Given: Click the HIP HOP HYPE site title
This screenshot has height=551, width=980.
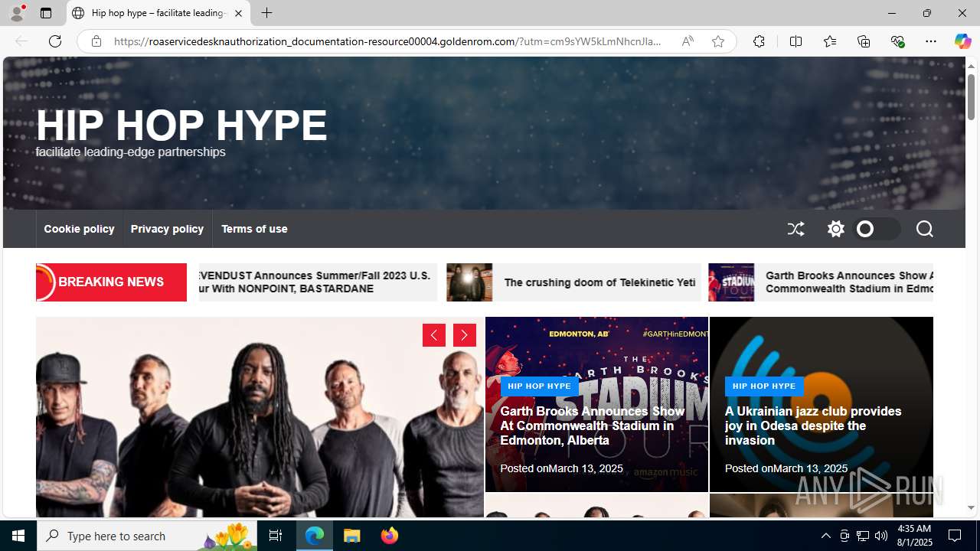Looking at the screenshot, I should click(181, 125).
